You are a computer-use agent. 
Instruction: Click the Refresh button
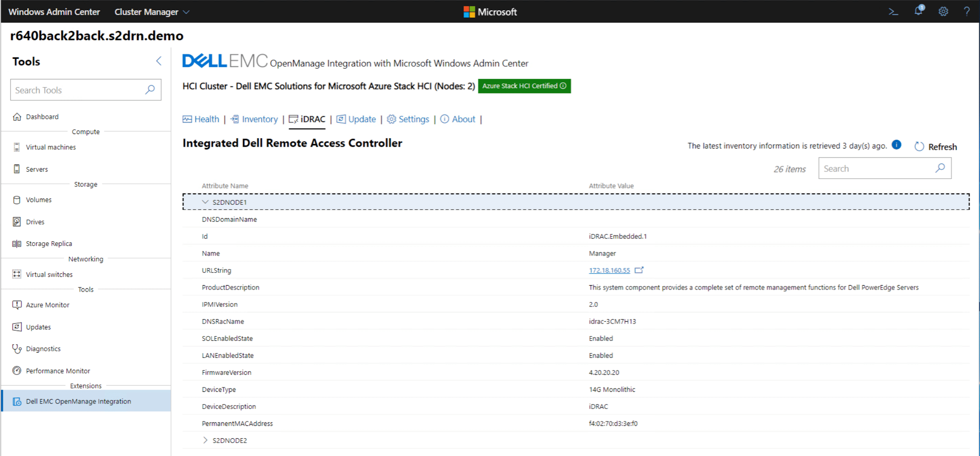point(936,147)
